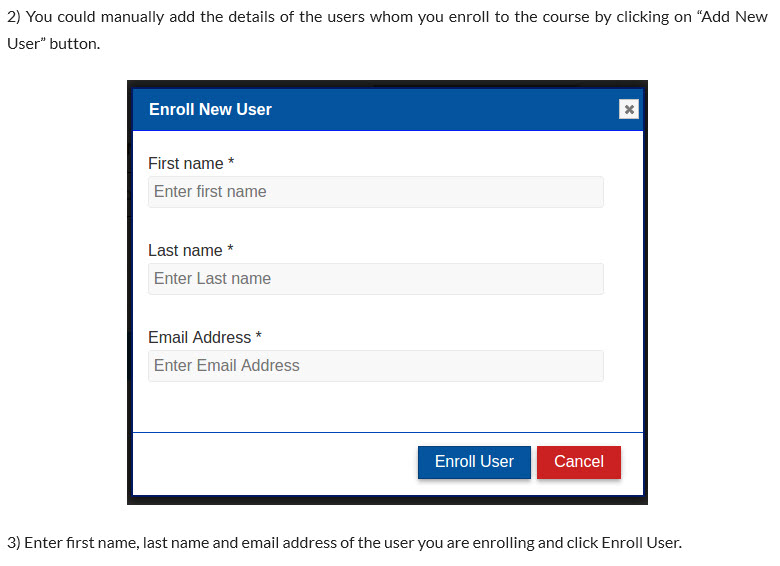
Task: Click the step 3 instruction sentence
Action: (344, 543)
